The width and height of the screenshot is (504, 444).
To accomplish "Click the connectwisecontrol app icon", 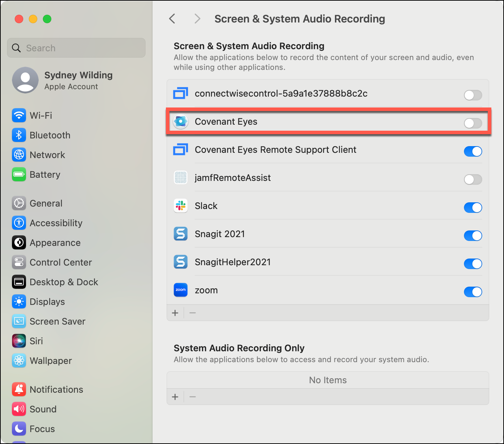I will coord(181,93).
